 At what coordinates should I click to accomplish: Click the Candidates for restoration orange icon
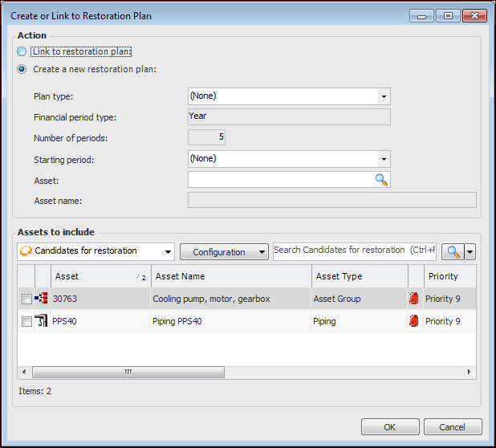(26, 251)
